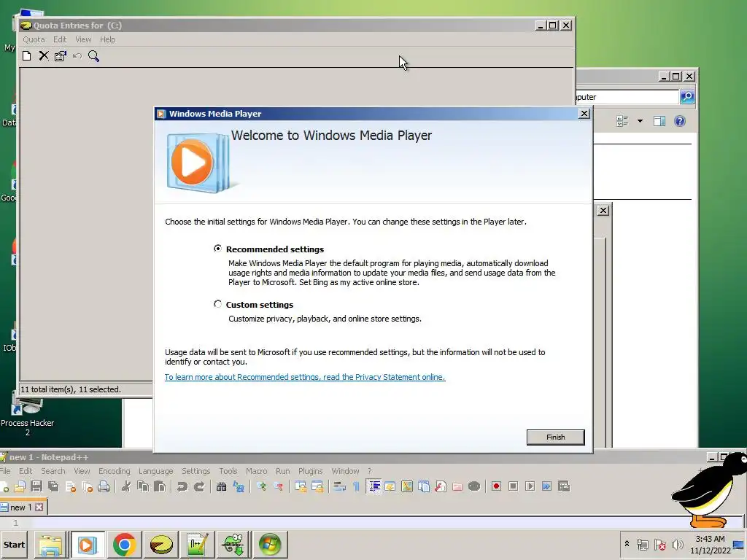Screen dimensions: 747x560
Task: Click Notepad++ Save All icon
Action: [x=53, y=486]
